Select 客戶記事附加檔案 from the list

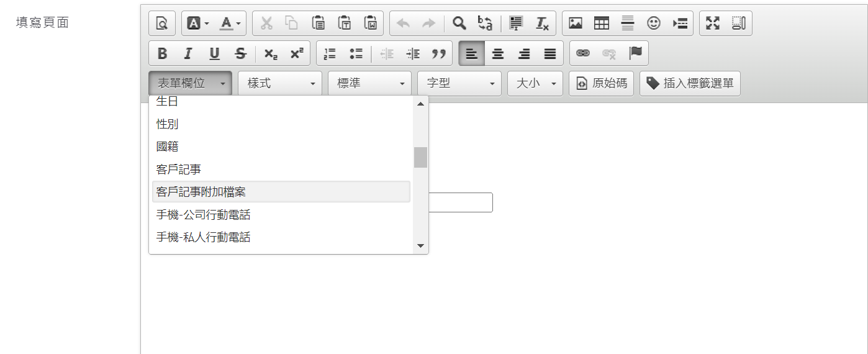[x=281, y=192]
